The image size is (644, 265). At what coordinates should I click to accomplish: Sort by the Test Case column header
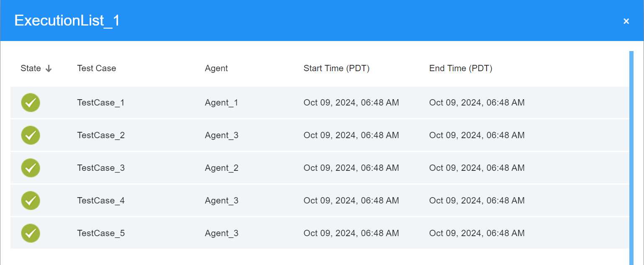96,68
